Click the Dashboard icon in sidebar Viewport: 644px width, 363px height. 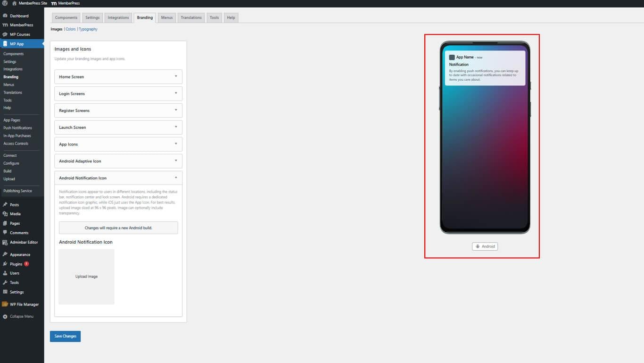pos(5,16)
